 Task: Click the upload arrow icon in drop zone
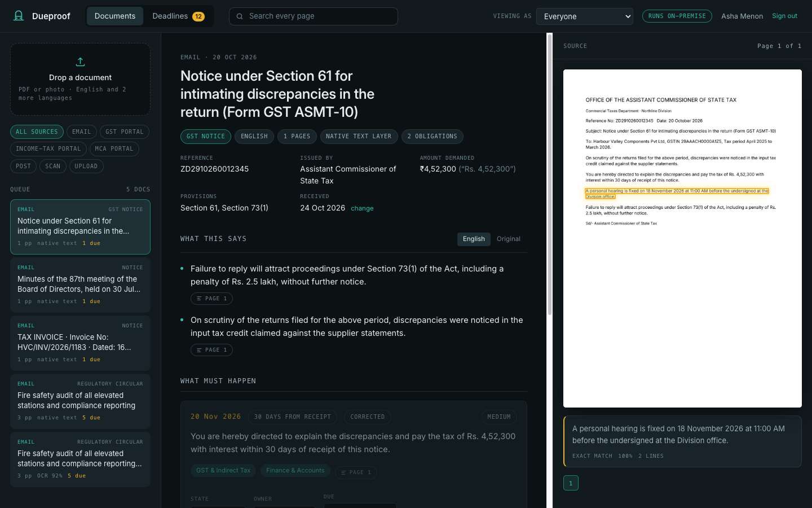[80, 62]
